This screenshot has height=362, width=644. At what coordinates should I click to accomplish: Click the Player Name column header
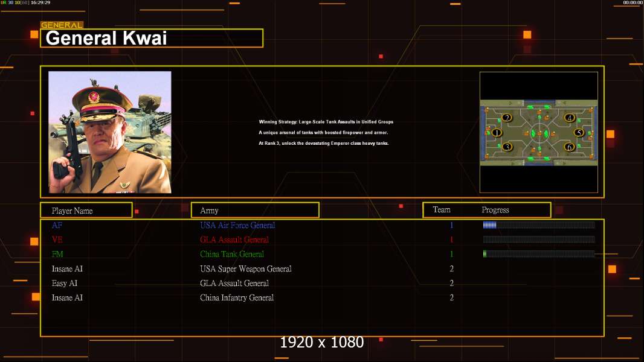coord(86,211)
